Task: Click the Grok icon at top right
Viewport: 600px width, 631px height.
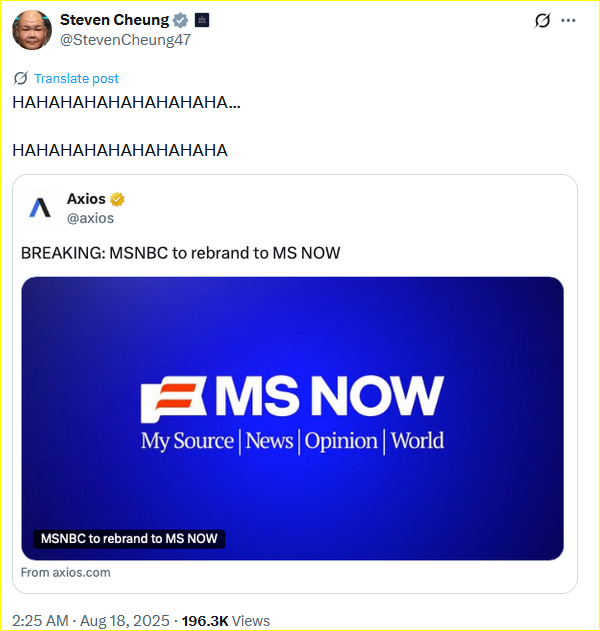Action: [542, 20]
